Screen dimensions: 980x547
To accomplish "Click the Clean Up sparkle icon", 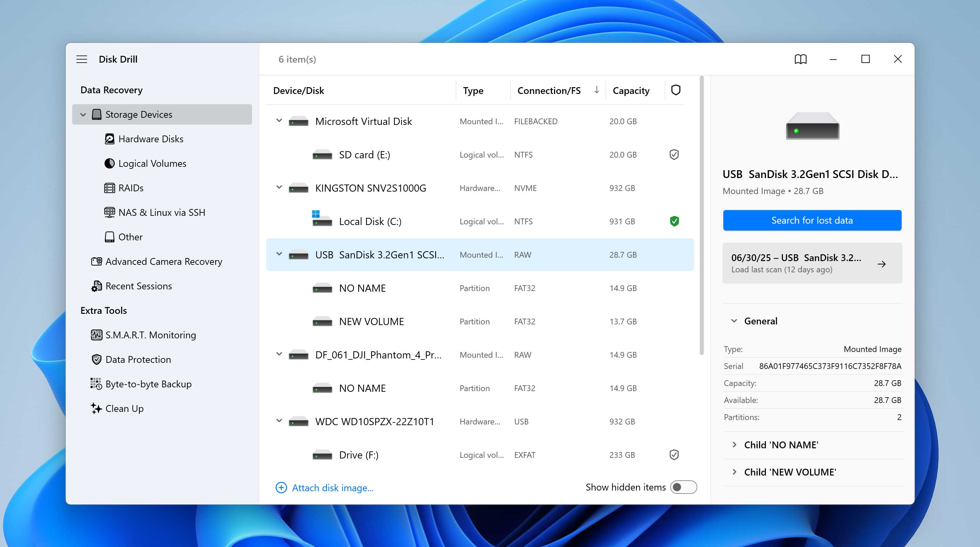I will [x=96, y=408].
